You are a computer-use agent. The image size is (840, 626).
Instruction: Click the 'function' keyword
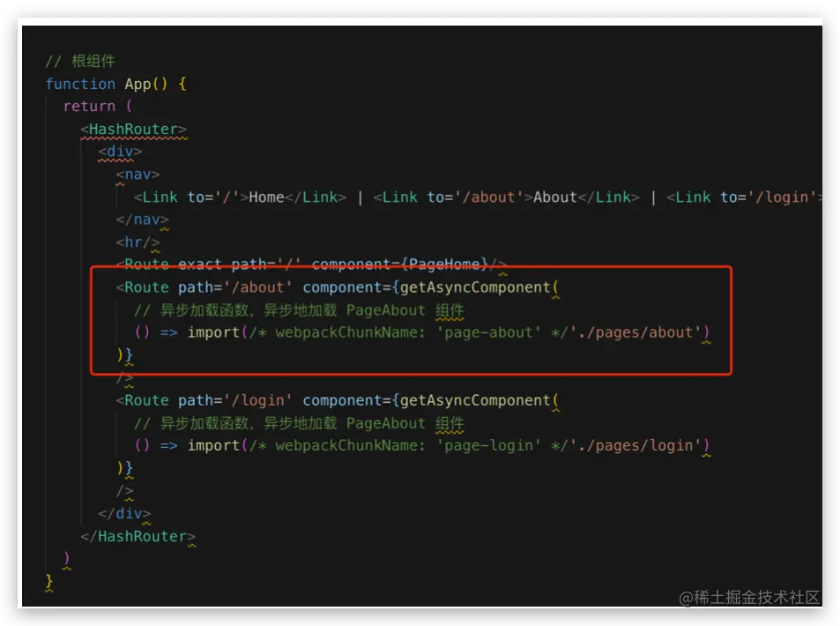[80, 84]
